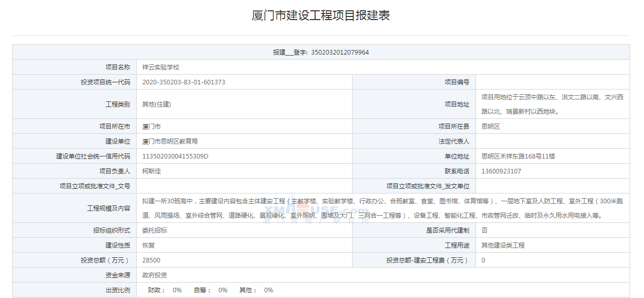Screen dimensions: 644x298
Task: Click the 项目地址 label
Action: point(457,104)
